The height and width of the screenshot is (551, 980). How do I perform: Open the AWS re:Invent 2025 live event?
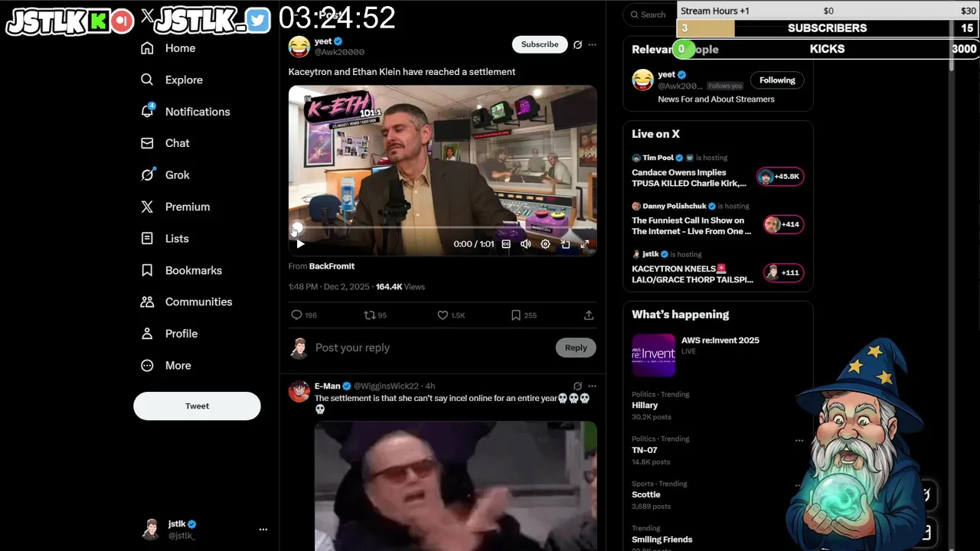tap(720, 341)
